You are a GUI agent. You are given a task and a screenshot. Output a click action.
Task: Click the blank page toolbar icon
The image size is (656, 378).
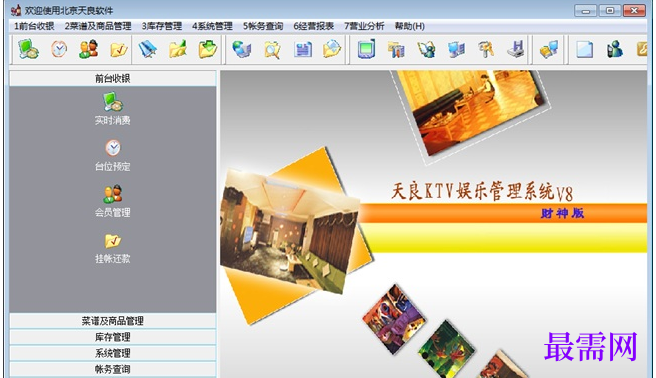click(x=584, y=49)
